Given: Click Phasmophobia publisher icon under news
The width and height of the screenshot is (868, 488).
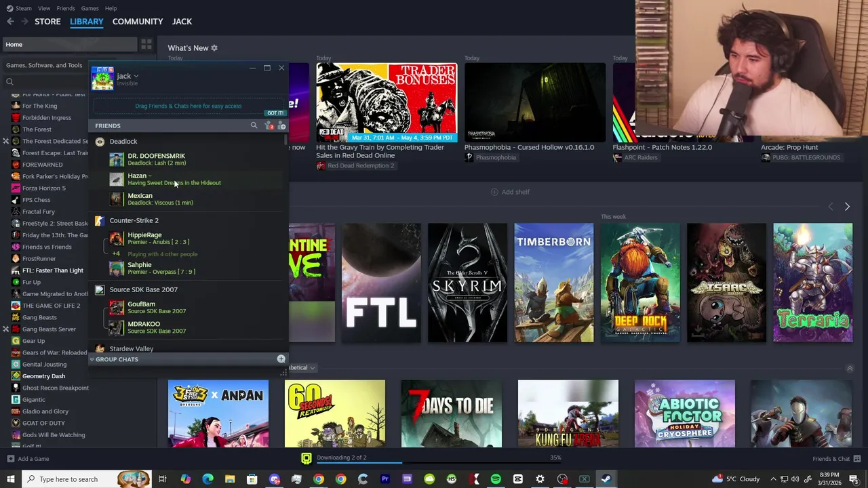Looking at the screenshot, I should click(469, 157).
